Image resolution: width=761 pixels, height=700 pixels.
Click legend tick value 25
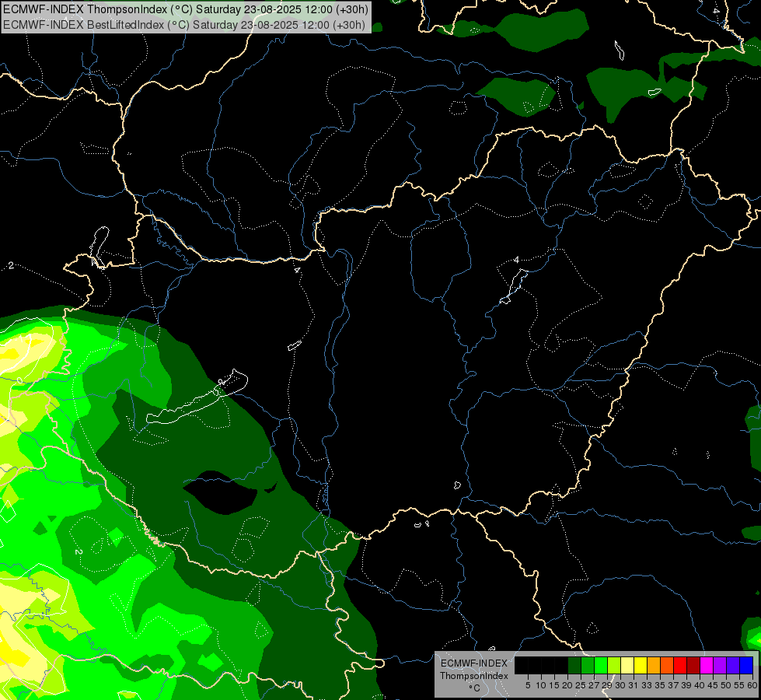(581, 685)
